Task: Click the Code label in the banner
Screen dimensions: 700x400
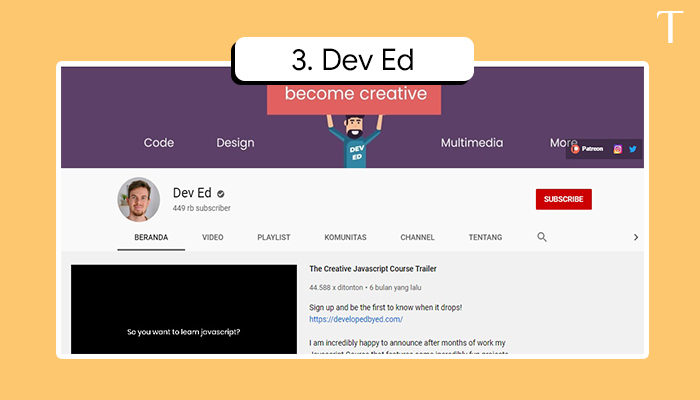Action: tap(158, 143)
